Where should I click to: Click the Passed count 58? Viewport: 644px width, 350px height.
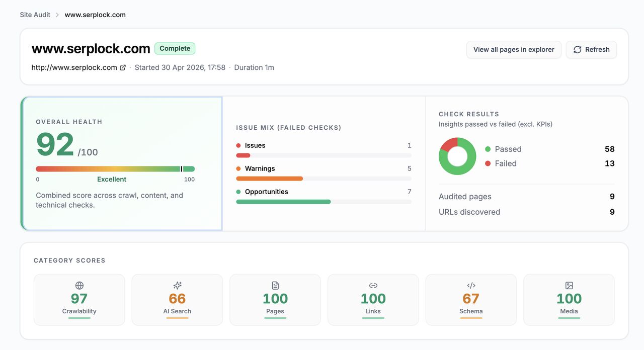point(609,149)
